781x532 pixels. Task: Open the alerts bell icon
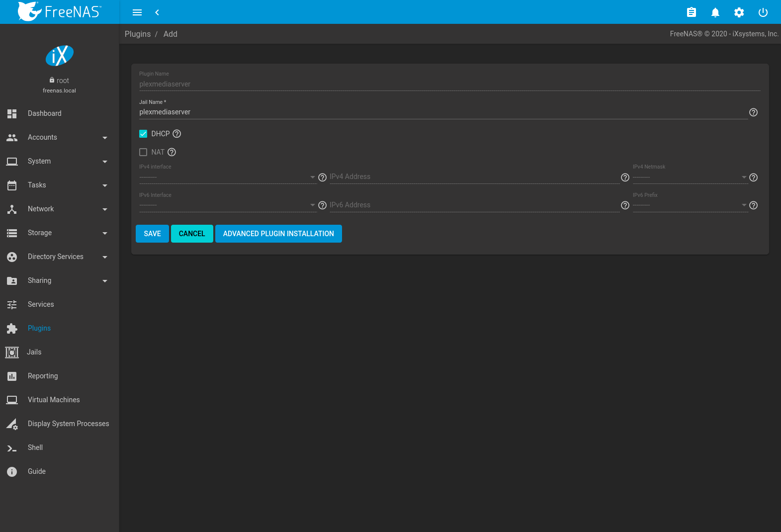[715, 12]
